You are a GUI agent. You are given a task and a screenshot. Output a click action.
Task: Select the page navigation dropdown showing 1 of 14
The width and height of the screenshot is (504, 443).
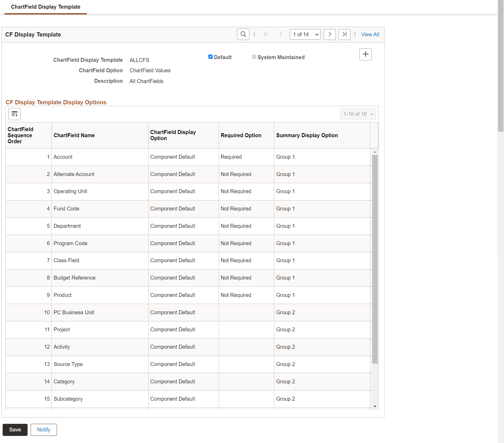[x=305, y=34]
